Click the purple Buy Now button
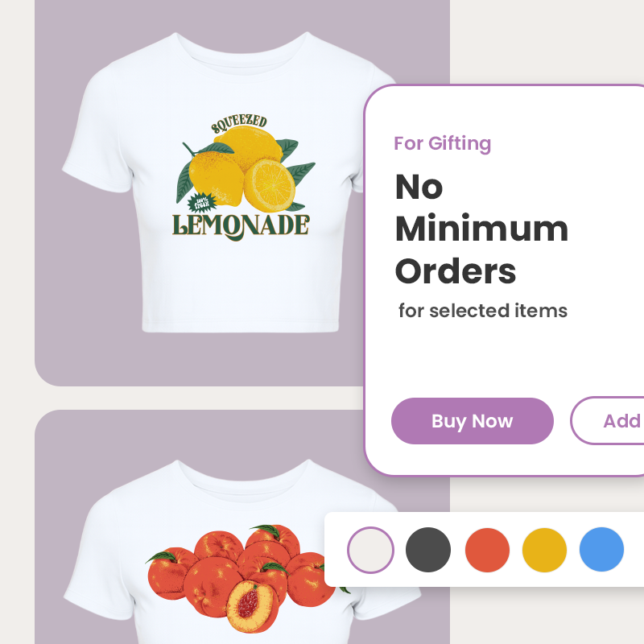The image size is (644, 644). pos(472,421)
